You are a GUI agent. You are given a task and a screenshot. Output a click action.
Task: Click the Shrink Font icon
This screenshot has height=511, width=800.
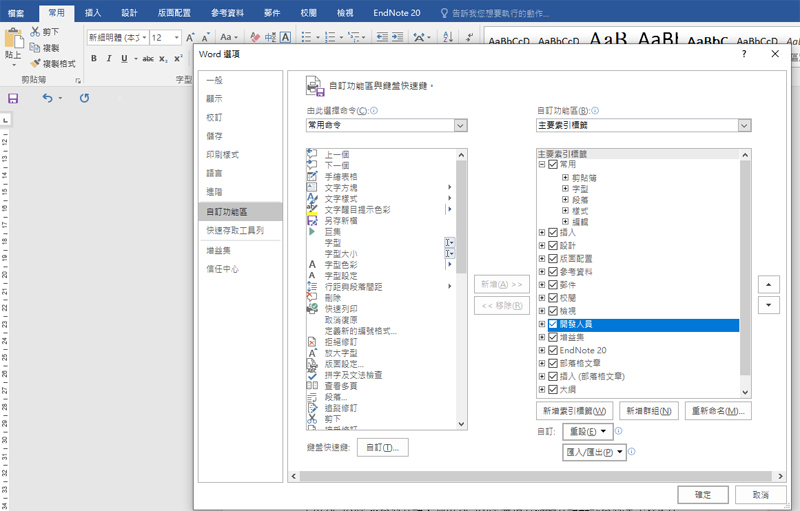[x=206, y=37]
